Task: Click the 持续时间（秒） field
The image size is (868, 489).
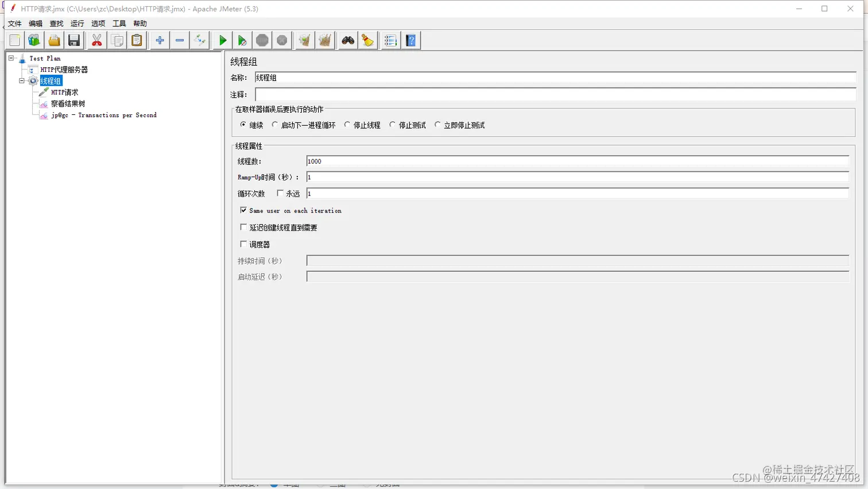Action: tap(578, 261)
